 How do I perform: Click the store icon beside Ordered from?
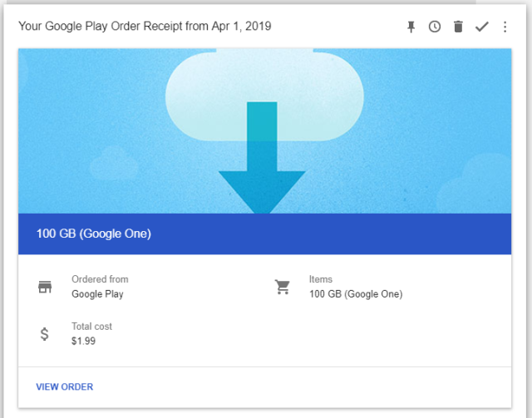tap(45, 287)
